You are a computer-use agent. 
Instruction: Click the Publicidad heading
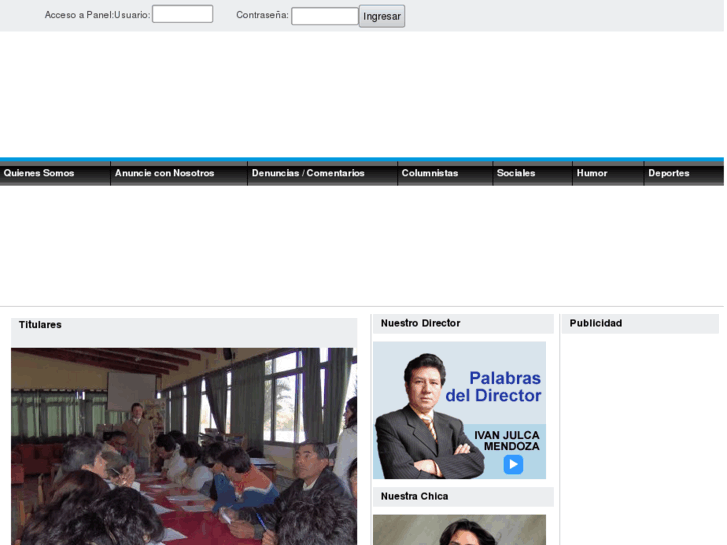coord(596,323)
